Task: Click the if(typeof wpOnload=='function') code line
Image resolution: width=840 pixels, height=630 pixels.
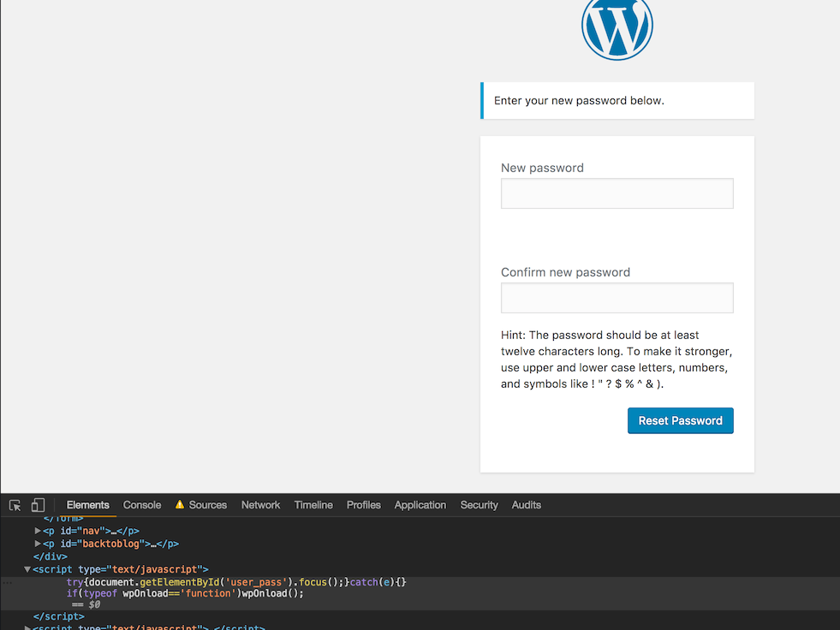Action: [x=185, y=593]
